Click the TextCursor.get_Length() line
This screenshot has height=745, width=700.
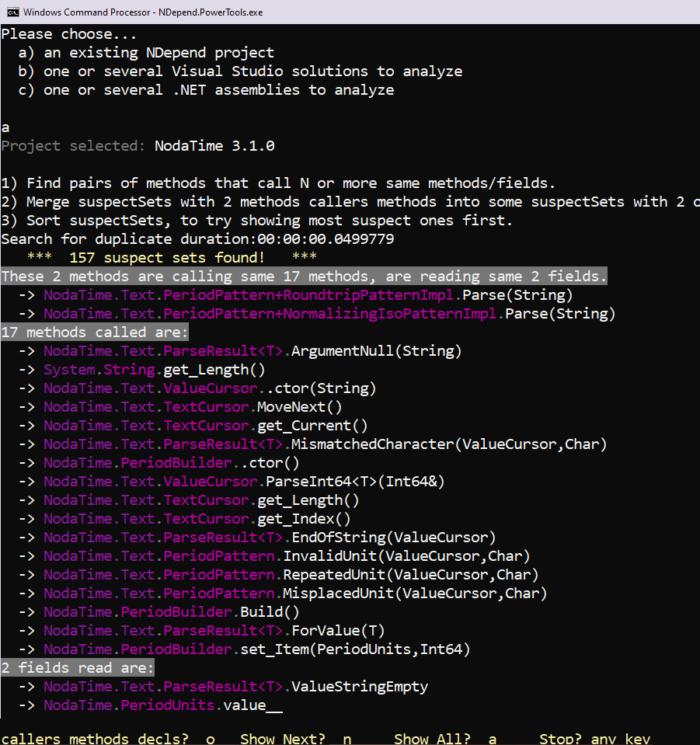tap(189, 500)
